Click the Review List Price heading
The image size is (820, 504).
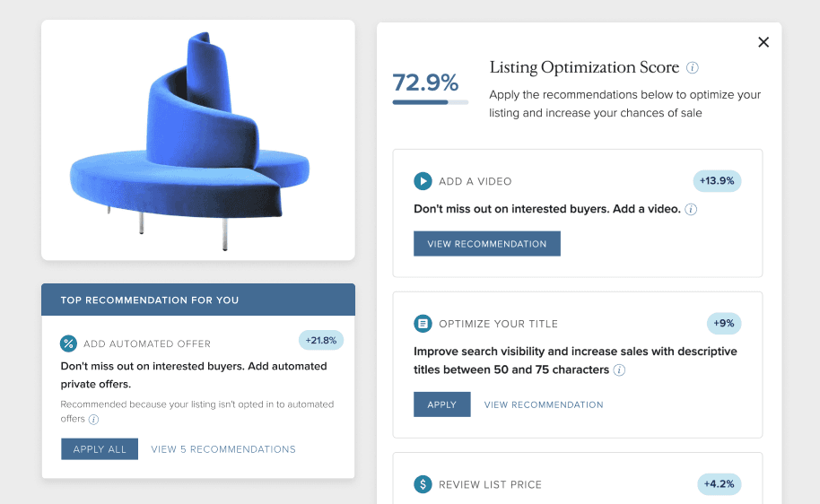coord(490,484)
